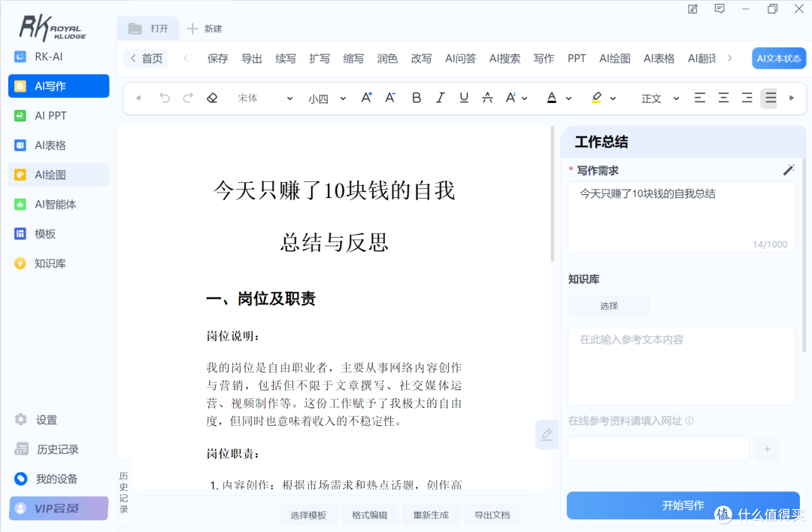The width and height of the screenshot is (812, 532).
Task: Click the 打开 folder tab
Action: 149,29
